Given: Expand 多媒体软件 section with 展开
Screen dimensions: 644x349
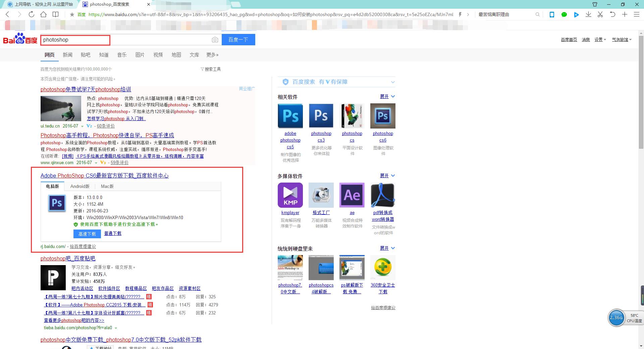Looking at the screenshot, I should [x=387, y=176].
